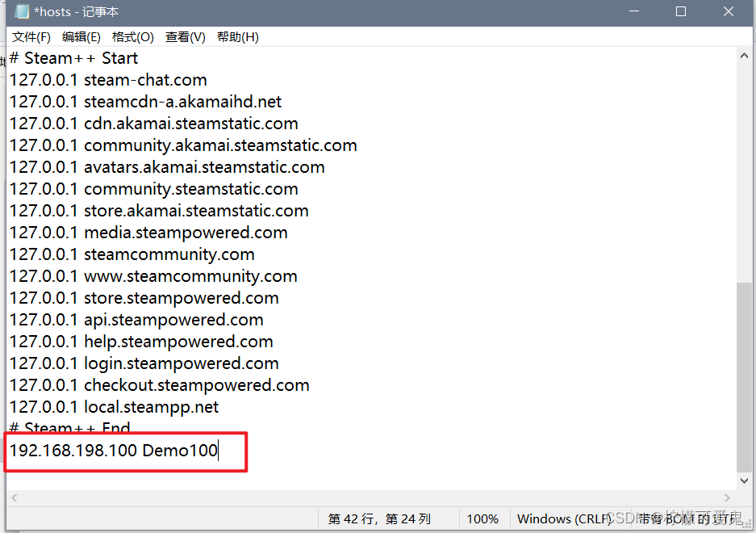Close the hosts Notepad window

728,11
